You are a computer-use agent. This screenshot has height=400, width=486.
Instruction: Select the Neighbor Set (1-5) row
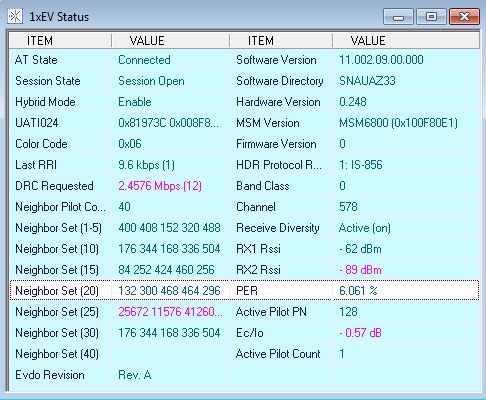click(244, 228)
